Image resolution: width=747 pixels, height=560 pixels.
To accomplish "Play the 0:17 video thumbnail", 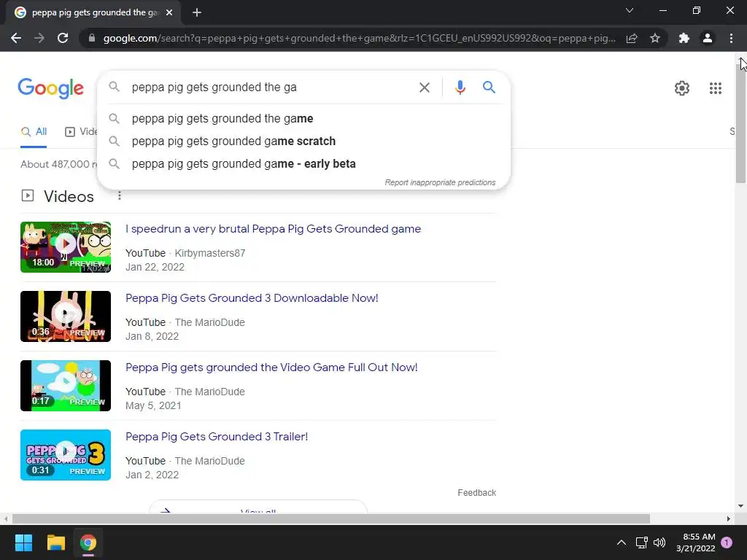I will coord(66,386).
